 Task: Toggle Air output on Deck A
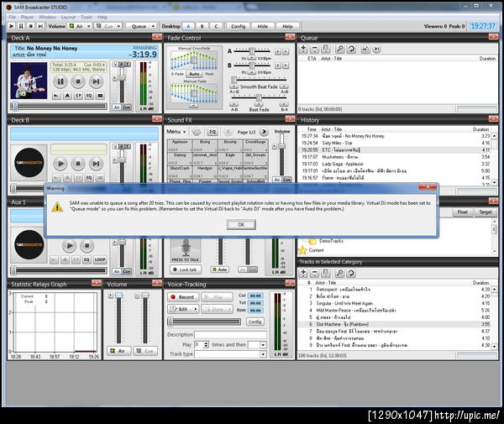(x=117, y=107)
